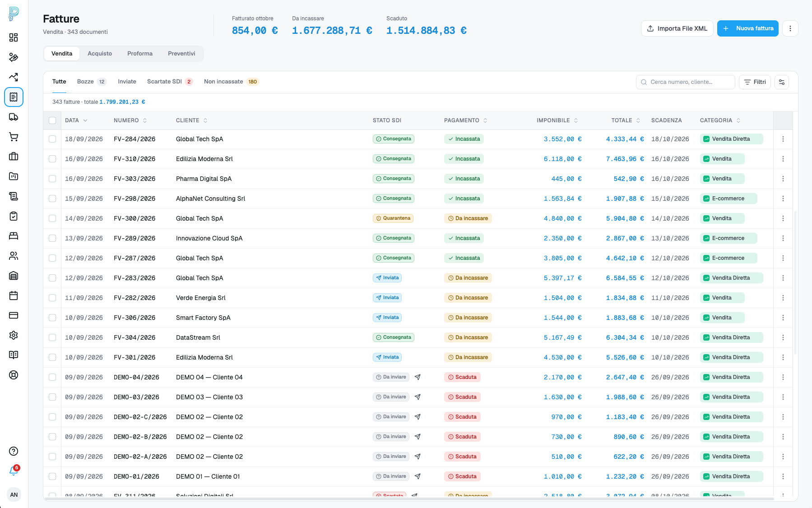
Task: Open the briefcase icon in sidebar
Action: tap(14, 157)
